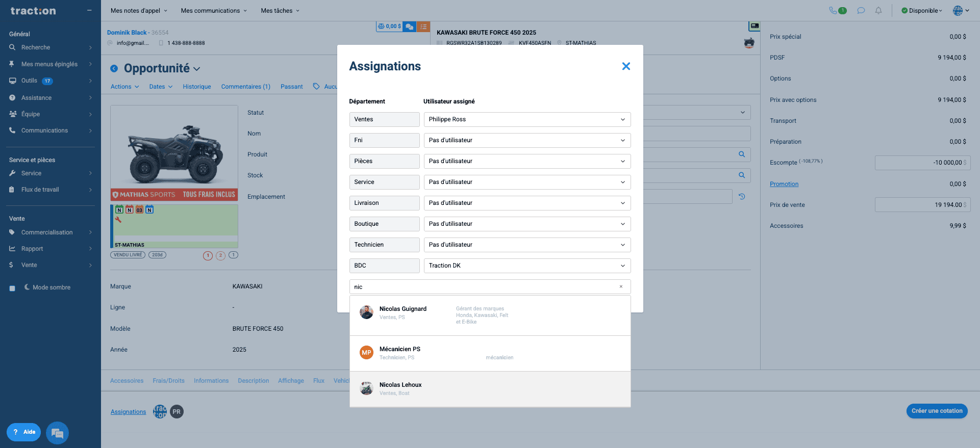
Task: Edit the Prix de vente field
Action: pos(922,205)
